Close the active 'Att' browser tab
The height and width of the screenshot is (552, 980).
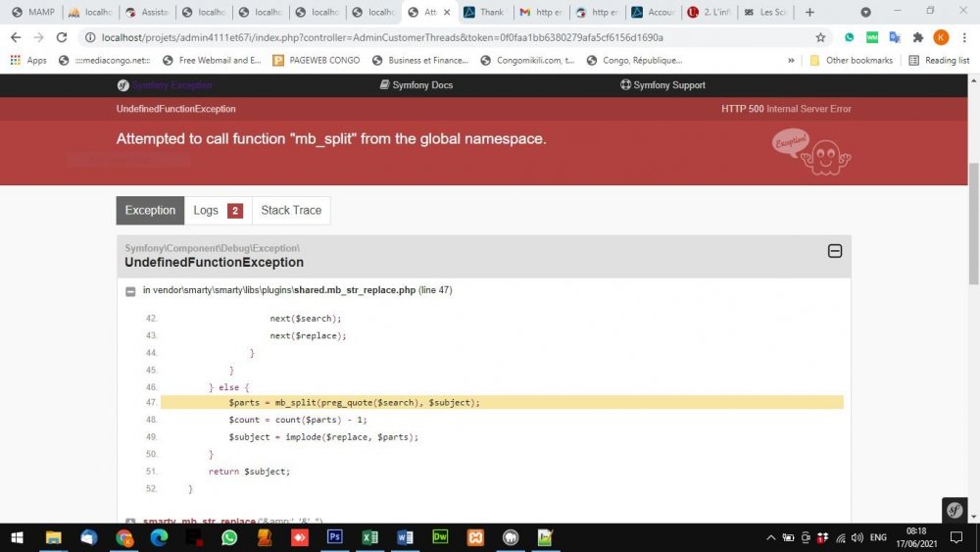point(447,12)
